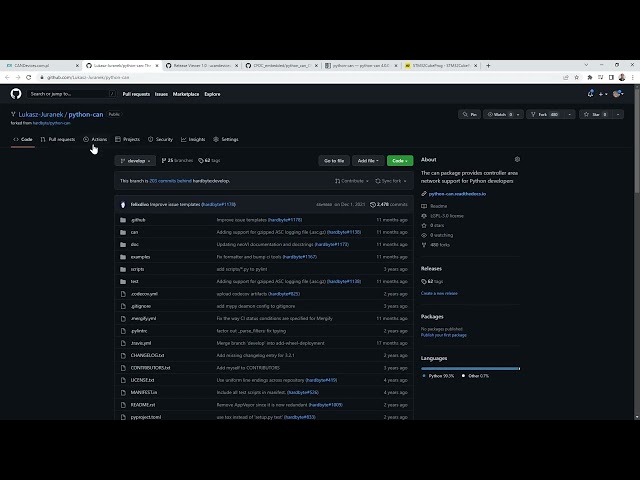This screenshot has height=480, width=640.
Task: Click the browser address bar
Action: (300, 77)
